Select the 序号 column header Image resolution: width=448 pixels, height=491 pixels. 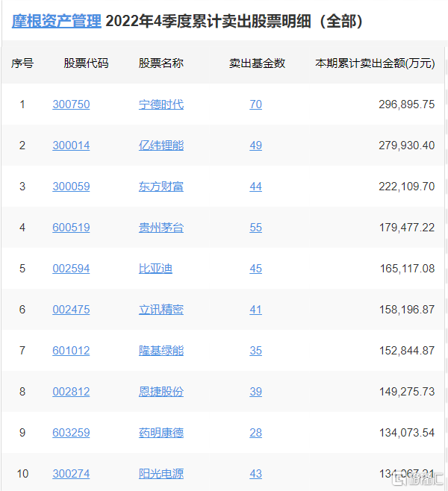22,63
